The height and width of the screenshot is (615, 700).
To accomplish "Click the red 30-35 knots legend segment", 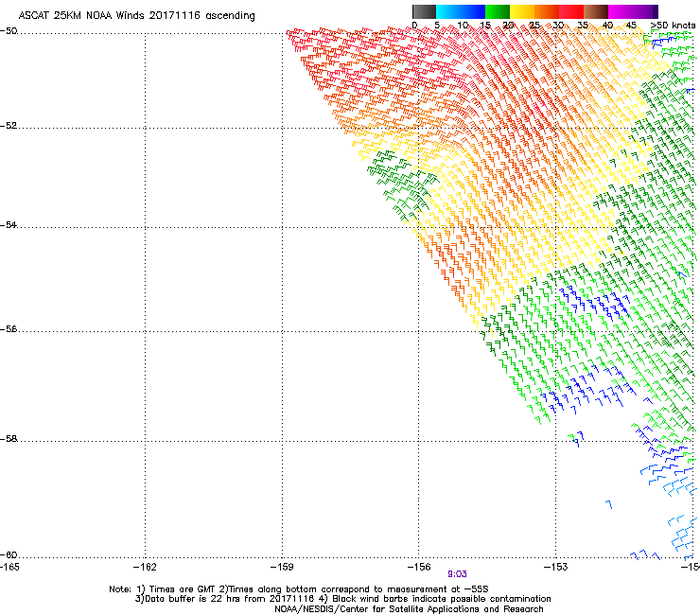I will pyautogui.click(x=571, y=11).
